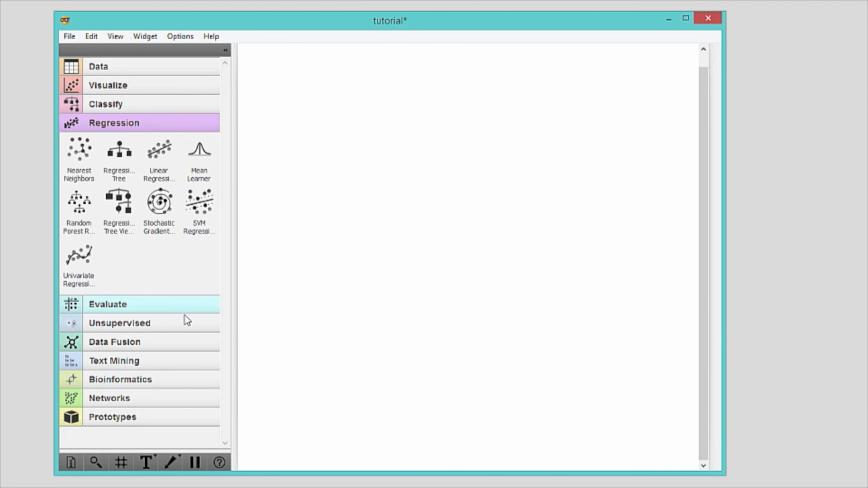Image resolution: width=868 pixels, height=488 pixels.
Task: Click the help question mark button
Action: tap(219, 462)
